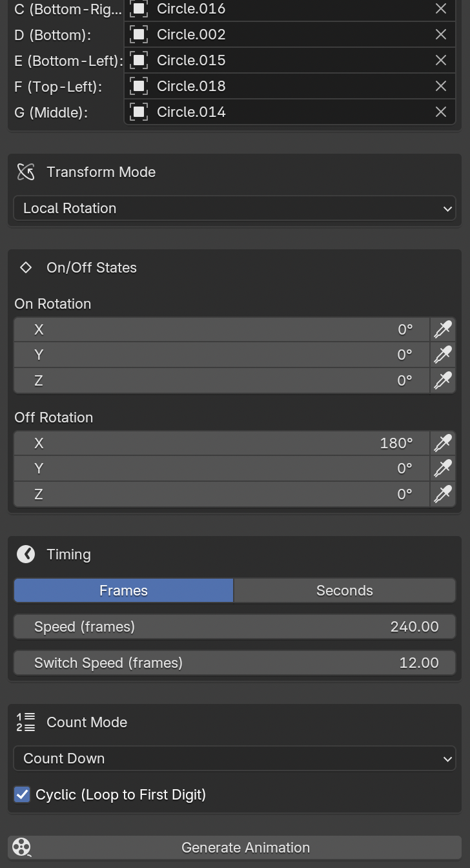Click the Timing panel header
Image resolution: width=470 pixels, height=868 pixels.
click(68, 554)
